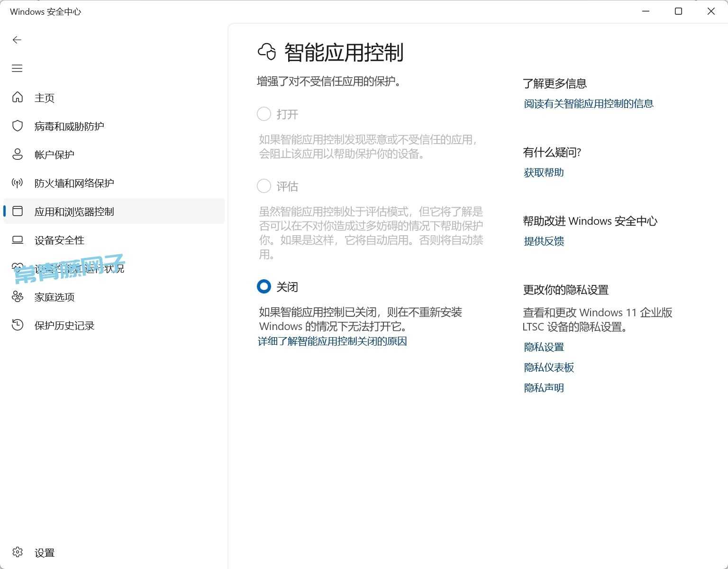Open 家庭选项 page
728x569 pixels.
pyautogui.click(x=114, y=297)
